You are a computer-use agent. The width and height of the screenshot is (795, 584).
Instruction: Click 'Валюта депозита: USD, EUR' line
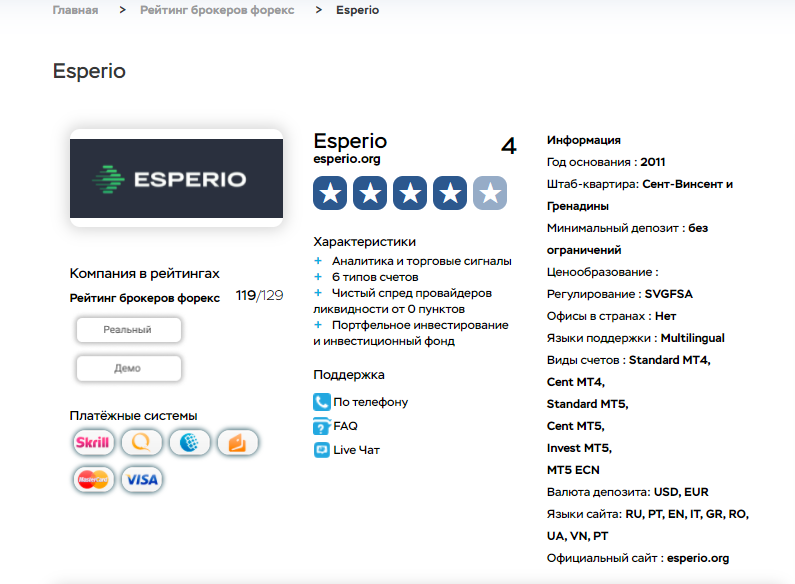click(628, 492)
